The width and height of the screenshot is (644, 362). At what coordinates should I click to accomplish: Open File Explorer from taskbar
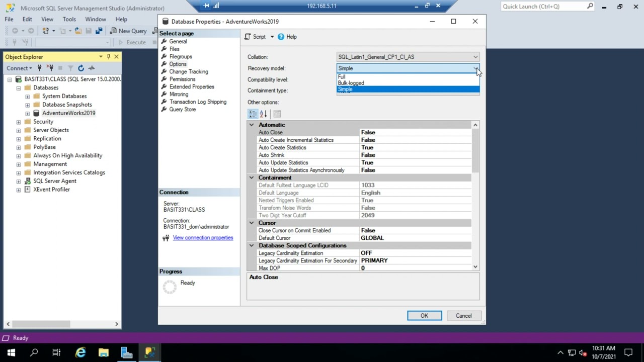click(104, 352)
